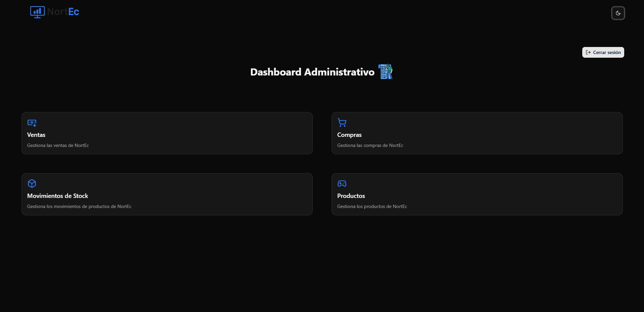Click the gray 'Nort' text in the logo

[x=57, y=12]
